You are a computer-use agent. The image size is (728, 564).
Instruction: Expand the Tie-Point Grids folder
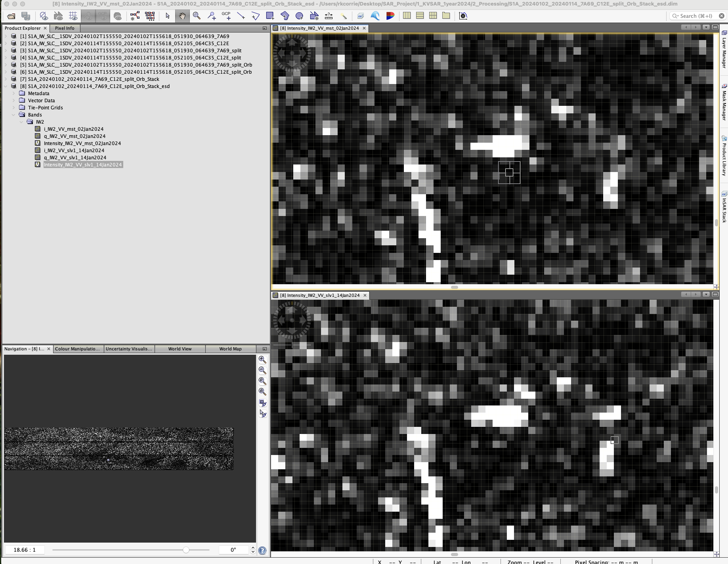point(14,108)
